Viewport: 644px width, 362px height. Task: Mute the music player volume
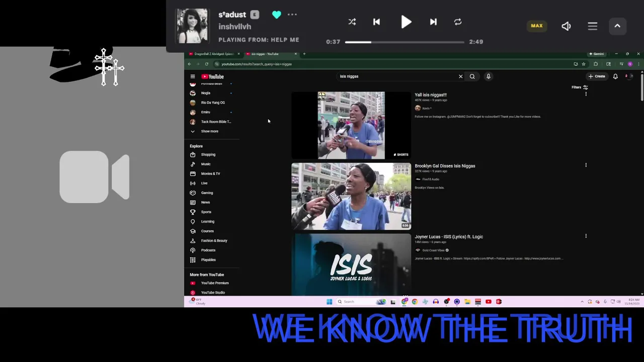pos(566,26)
